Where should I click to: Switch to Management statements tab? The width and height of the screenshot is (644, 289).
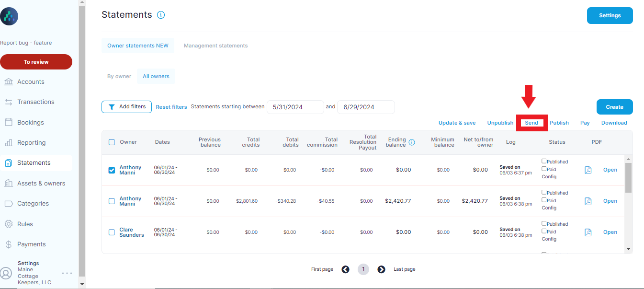[x=216, y=46]
